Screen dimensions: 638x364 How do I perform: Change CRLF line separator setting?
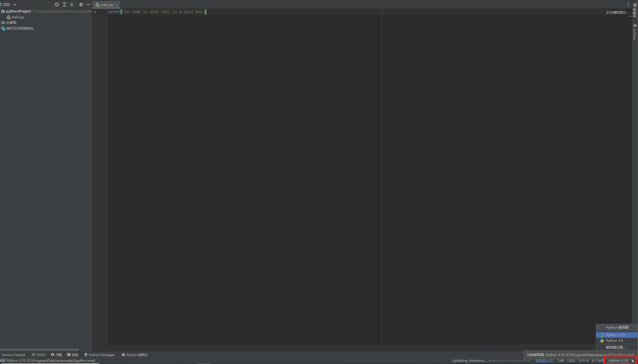pyautogui.click(x=571, y=361)
